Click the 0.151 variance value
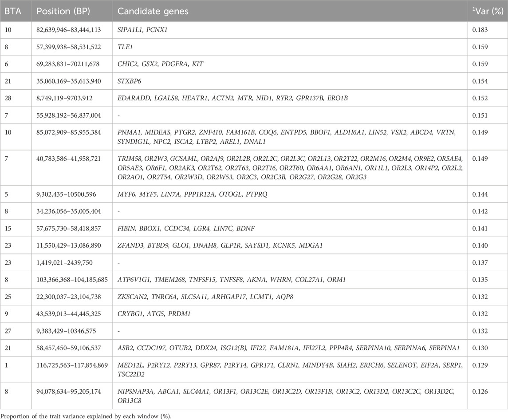 coord(480,115)
